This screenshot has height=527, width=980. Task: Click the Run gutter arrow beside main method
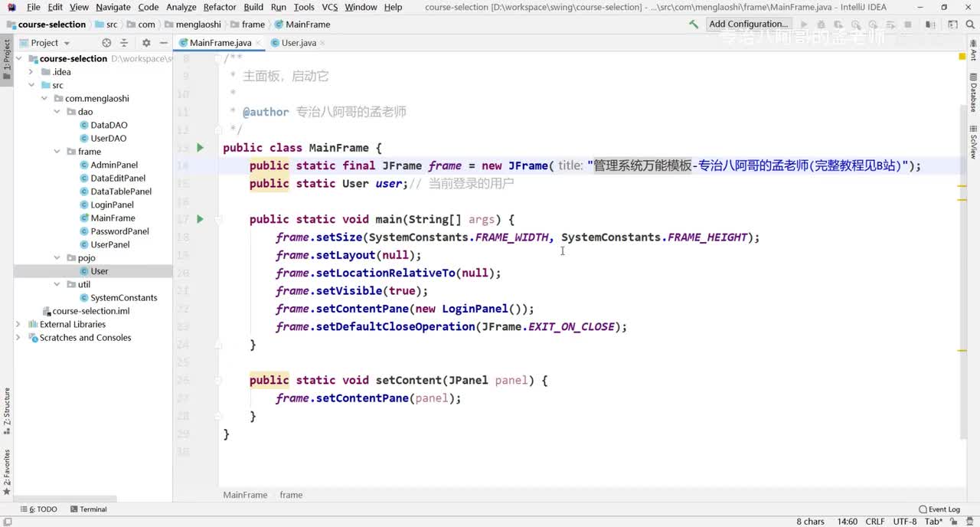[200, 219]
